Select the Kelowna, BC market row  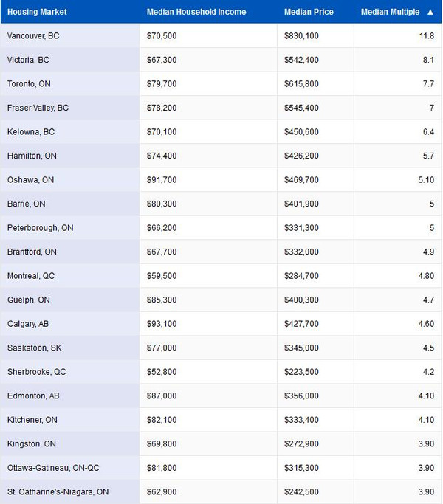coord(31,132)
